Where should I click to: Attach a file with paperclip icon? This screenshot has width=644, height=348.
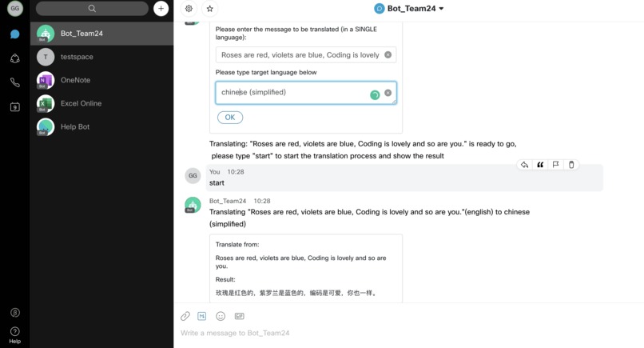(x=185, y=316)
